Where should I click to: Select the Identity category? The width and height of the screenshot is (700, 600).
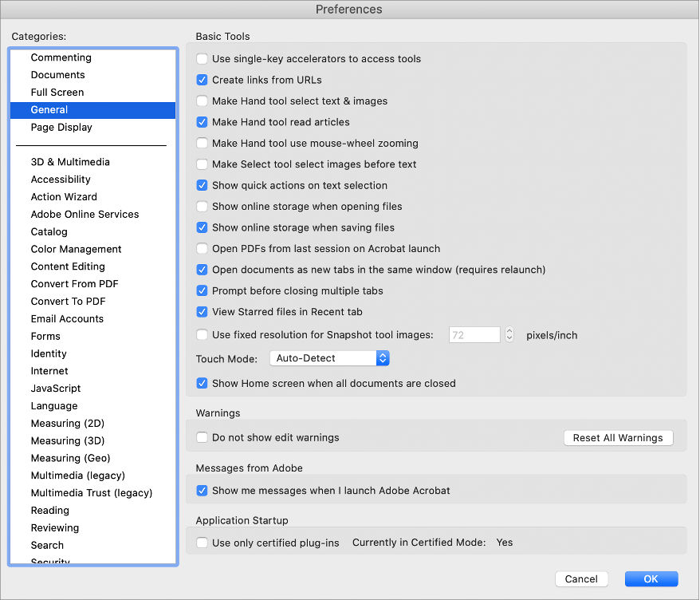(49, 353)
